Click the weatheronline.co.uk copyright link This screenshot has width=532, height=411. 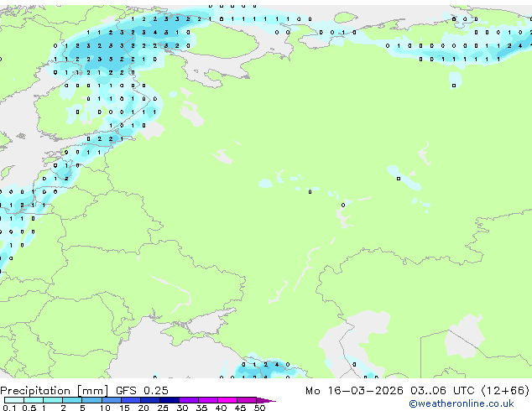click(461, 403)
